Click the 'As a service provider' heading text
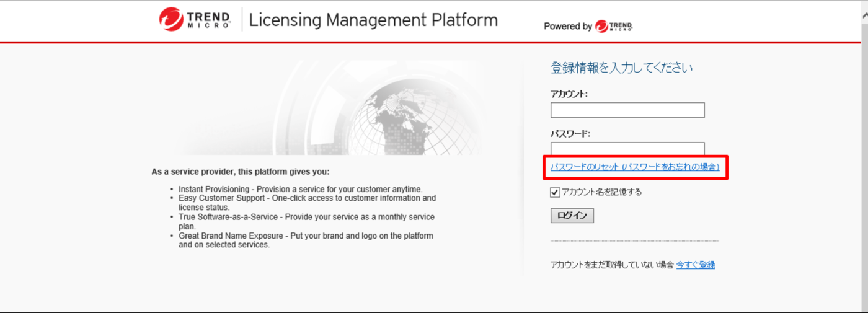Screen dimensions: 868x313 tap(241, 172)
